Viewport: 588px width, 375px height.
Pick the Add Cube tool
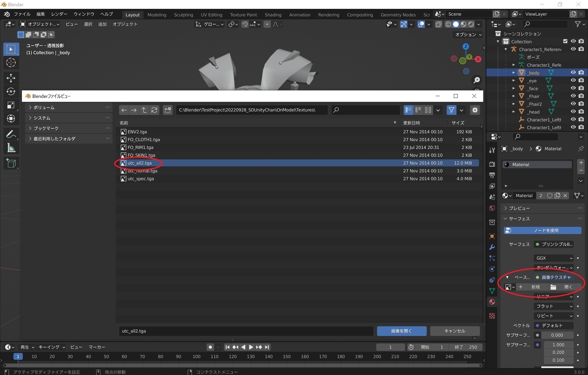coord(11,164)
